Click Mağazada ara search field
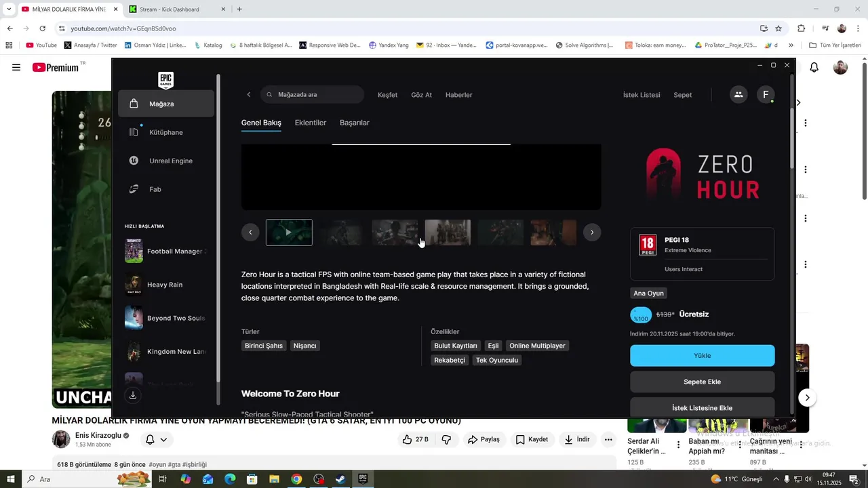Viewport: 868px width, 488px height. (312, 95)
